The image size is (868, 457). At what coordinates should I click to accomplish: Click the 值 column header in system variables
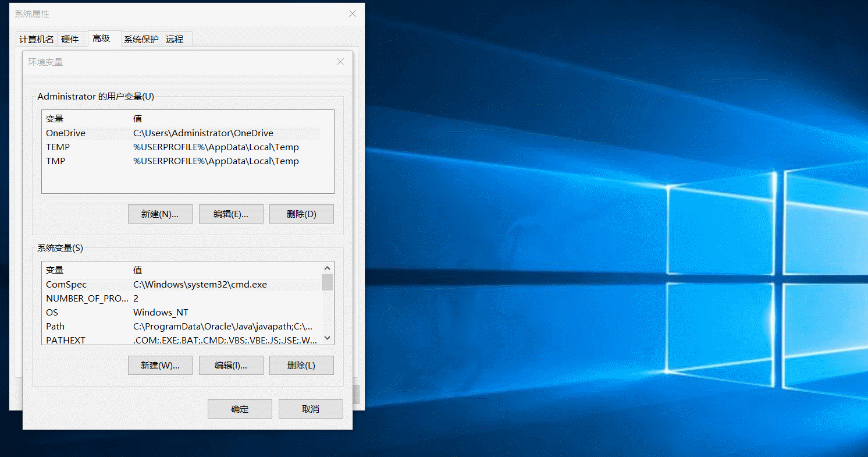coord(138,270)
